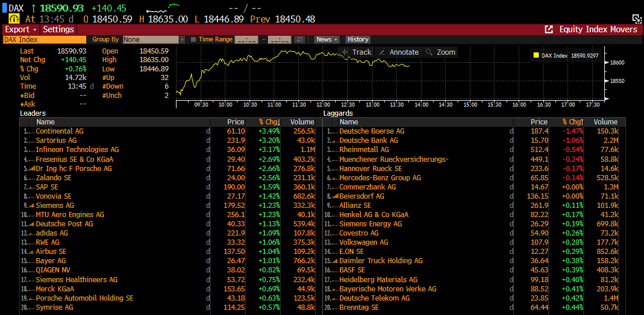This screenshot has height=315, width=644.
Task: Click volume bars icon beside Dr Ing hc F Porsche
Action: (x=32, y=169)
